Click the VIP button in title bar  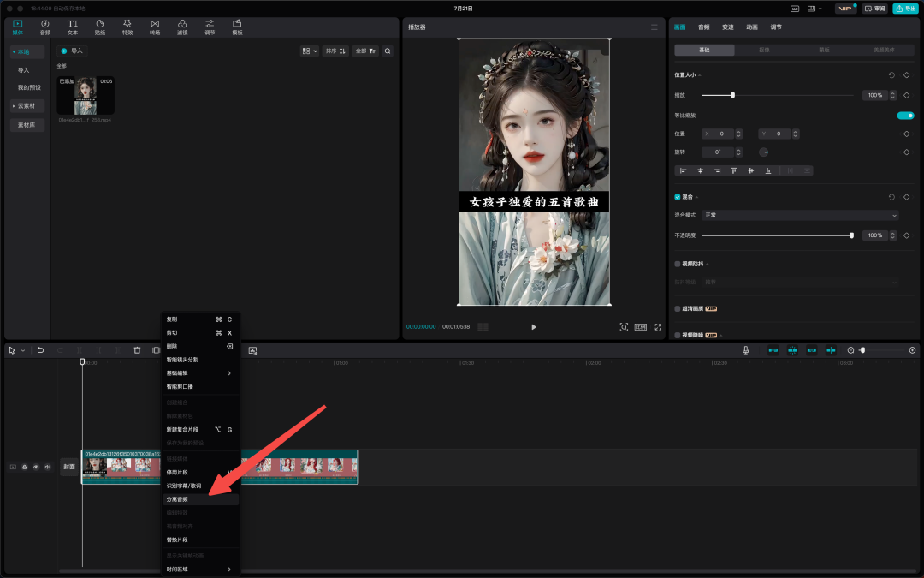[x=844, y=9]
